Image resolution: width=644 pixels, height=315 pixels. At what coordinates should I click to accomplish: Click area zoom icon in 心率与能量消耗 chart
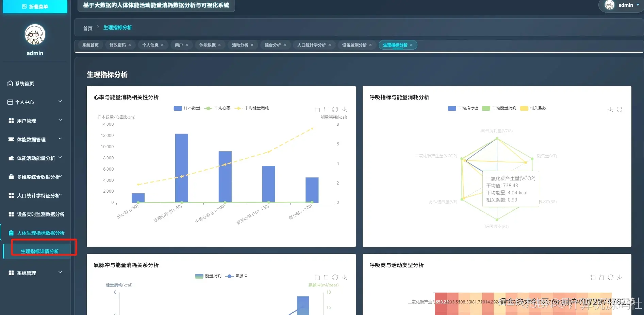[317, 109]
